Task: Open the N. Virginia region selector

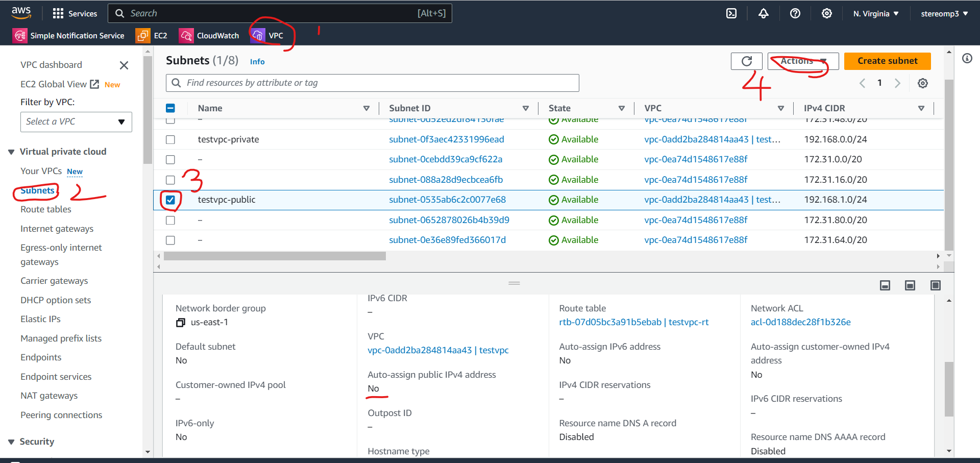Action: click(876, 14)
